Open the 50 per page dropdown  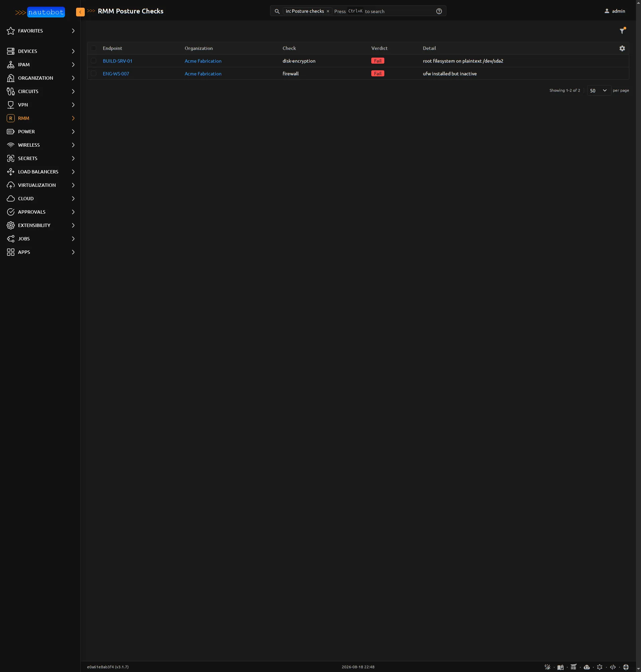pos(599,90)
